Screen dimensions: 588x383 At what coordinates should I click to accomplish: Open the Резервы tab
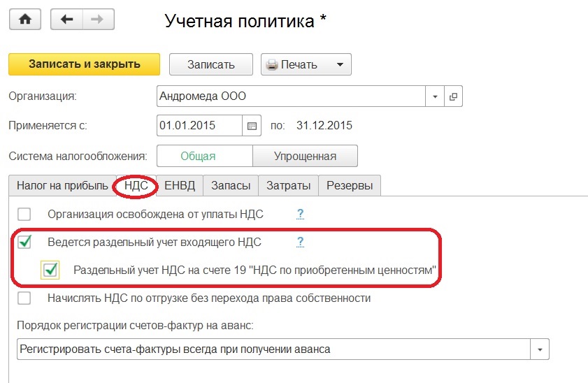pyautogui.click(x=350, y=185)
